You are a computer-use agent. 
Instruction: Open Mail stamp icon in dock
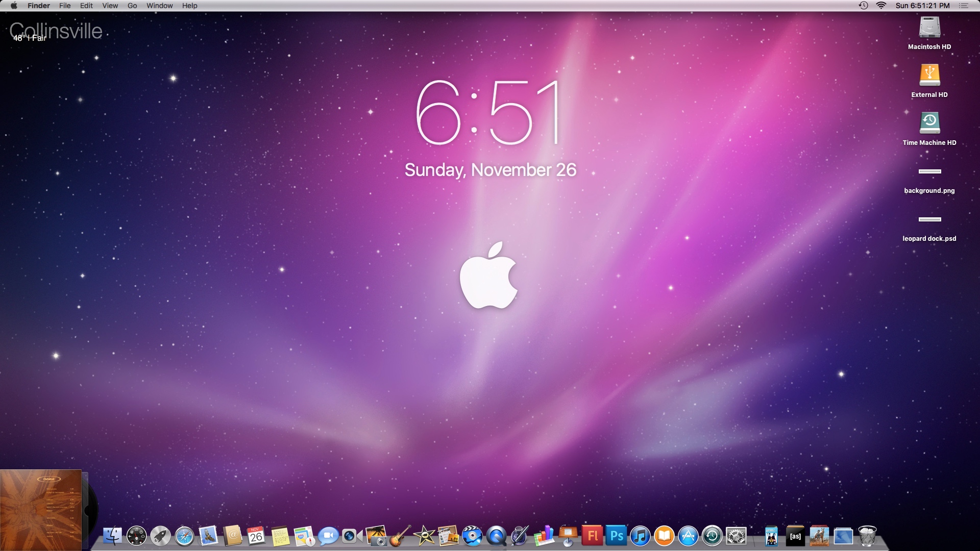pyautogui.click(x=208, y=536)
